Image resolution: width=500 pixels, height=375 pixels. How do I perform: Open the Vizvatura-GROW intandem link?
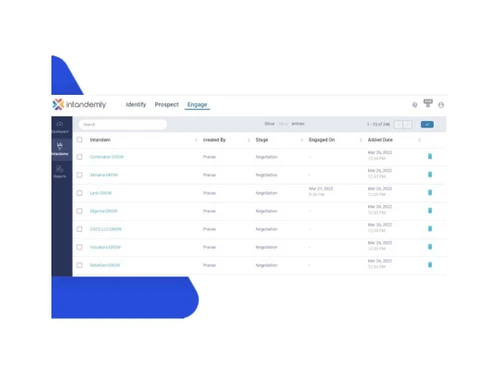point(105,247)
